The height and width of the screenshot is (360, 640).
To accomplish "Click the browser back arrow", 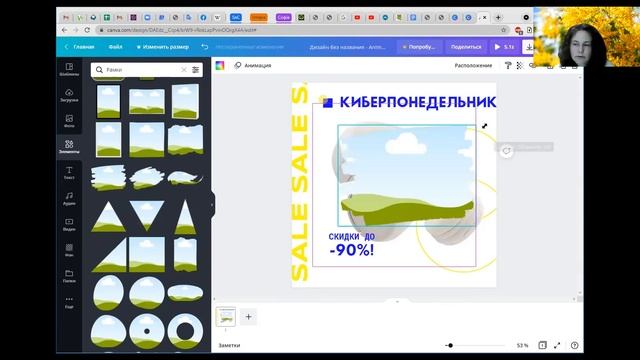I will click(x=64, y=30).
